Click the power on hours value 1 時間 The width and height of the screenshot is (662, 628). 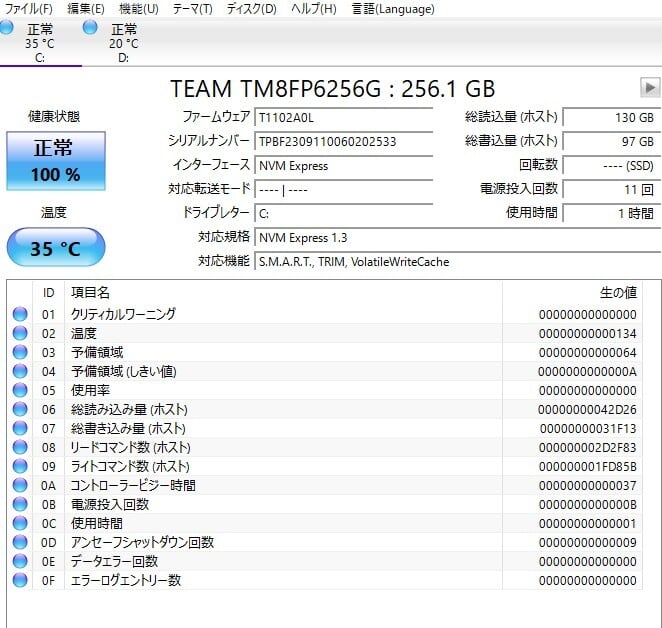click(612, 214)
